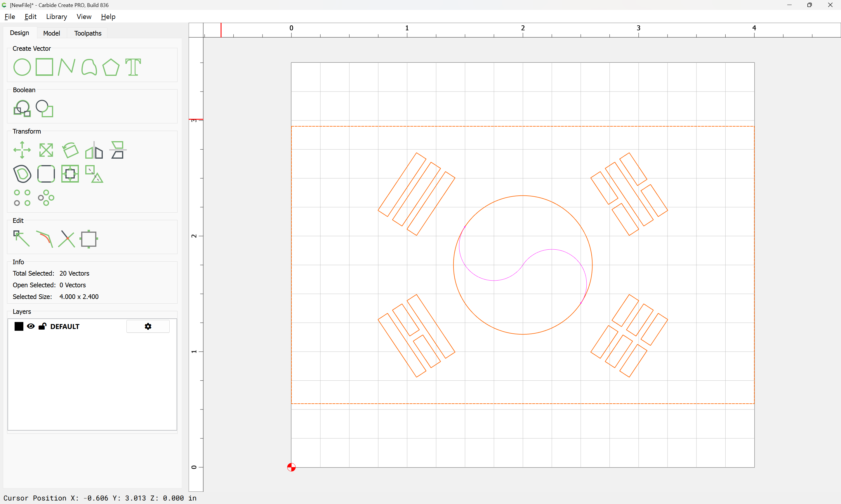Viewport: 841px width, 504px height.
Task: Click the Boolean Union icon
Action: [22, 108]
